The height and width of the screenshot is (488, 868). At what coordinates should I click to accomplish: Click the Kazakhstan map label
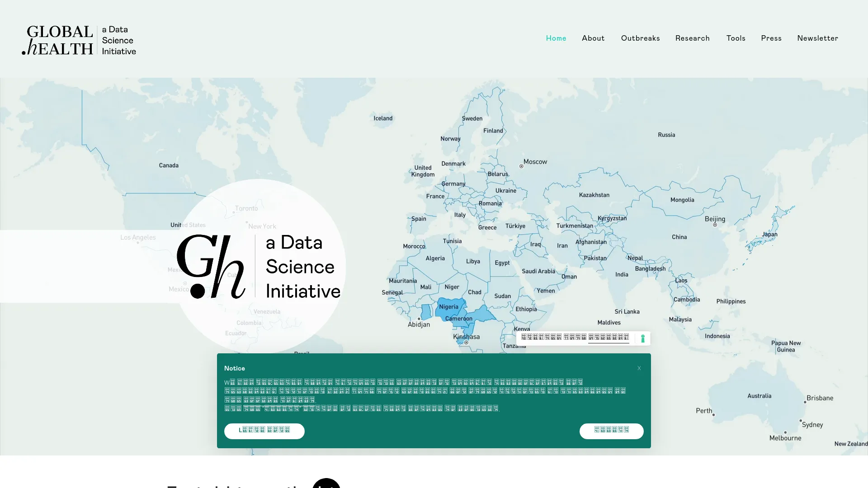point(594,195)
